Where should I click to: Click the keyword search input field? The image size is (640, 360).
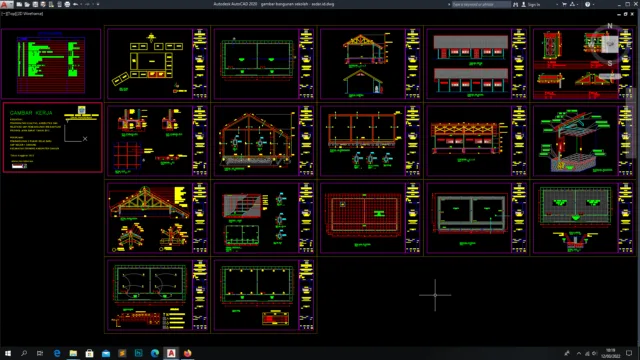pos(481,4)
